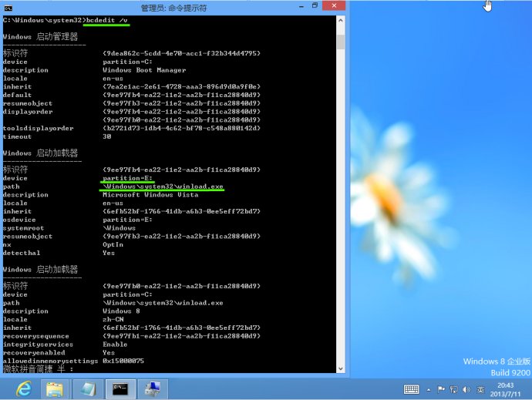Click the 'Windows 8' description value

pyautogui.click(x=121, y=311)
